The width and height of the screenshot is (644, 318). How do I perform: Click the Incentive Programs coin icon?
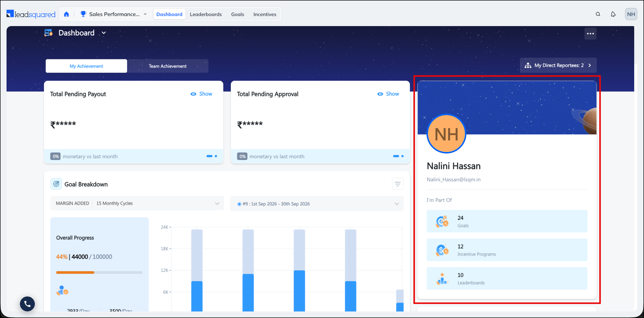(x=442, y=250)
